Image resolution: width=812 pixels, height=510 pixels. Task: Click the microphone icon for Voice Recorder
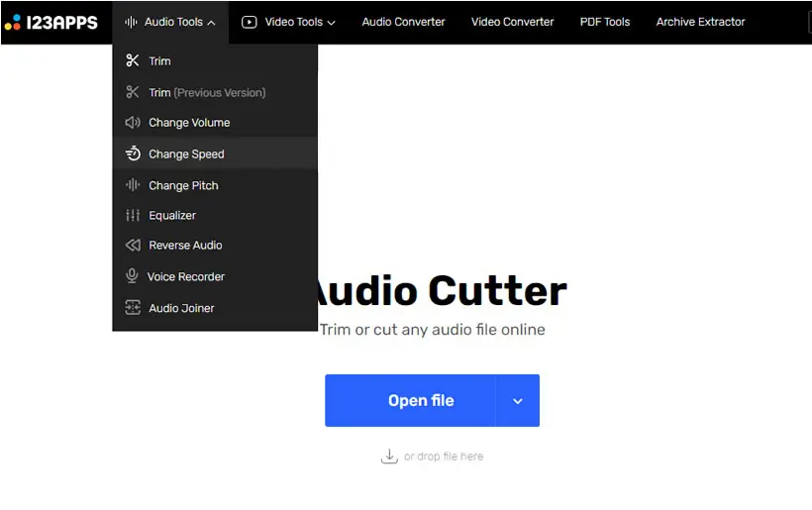click(132, 276)
